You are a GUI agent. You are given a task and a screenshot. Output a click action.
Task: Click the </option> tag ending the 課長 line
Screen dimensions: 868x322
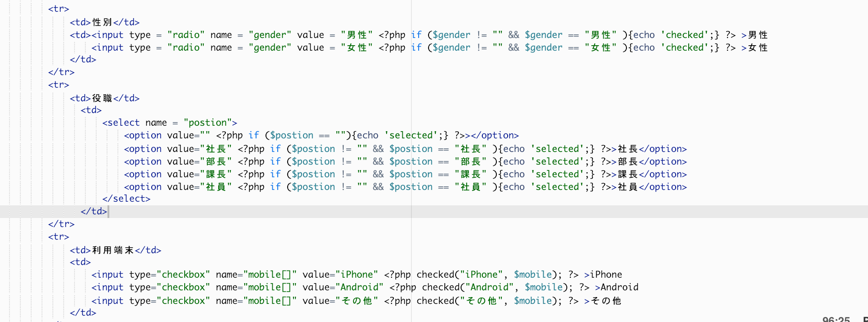[x=663, y=174]
